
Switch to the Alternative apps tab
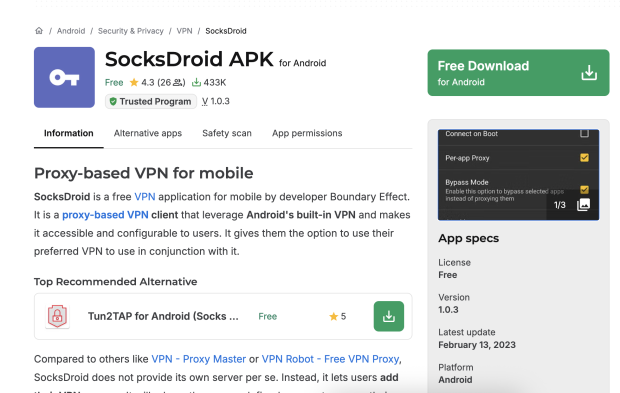coord(148,133)
